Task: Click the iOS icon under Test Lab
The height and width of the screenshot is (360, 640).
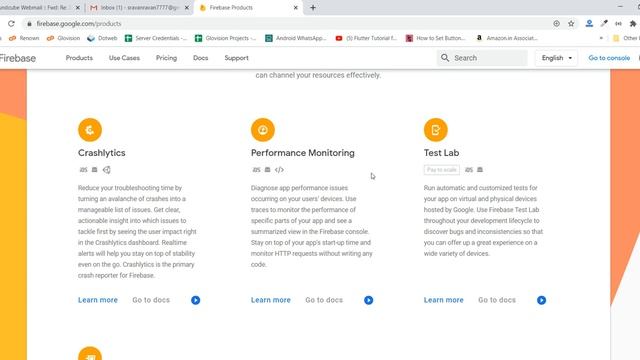Action: pyautogui.click(x=469, y=170)
